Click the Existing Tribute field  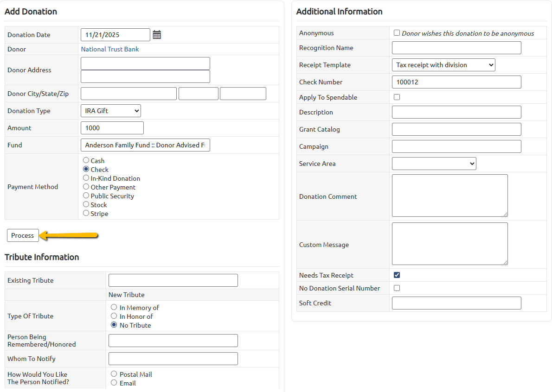click(x=173, y=280)
